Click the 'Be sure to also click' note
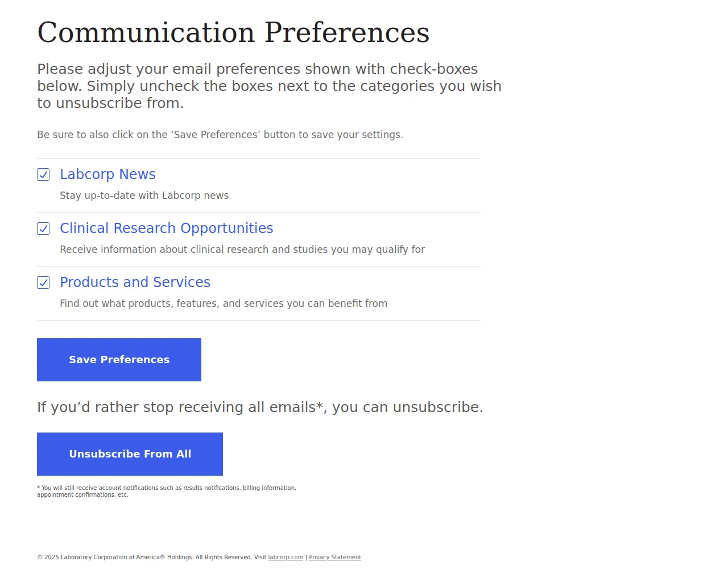This screenshot has height=582, width=728. [x=220, y=135]
